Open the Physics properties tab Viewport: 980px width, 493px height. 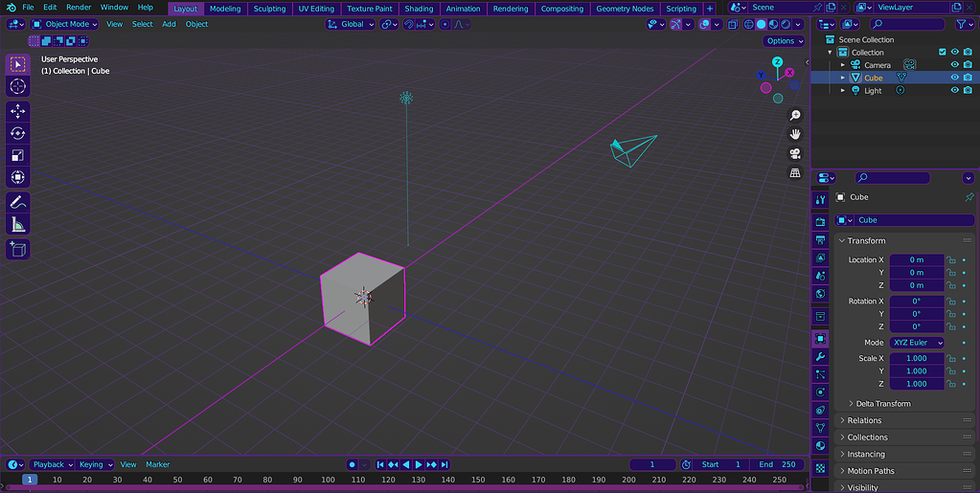click(821, 392)
